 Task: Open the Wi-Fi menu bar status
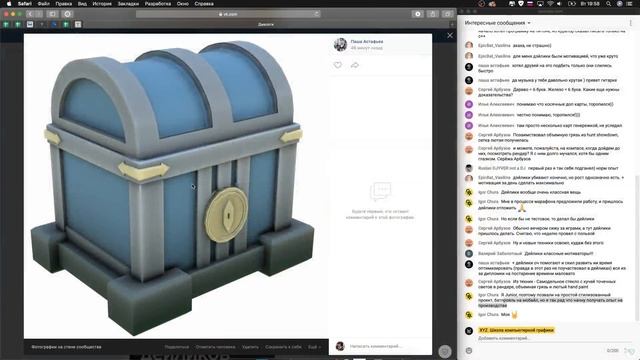click(x=550, y=4)
